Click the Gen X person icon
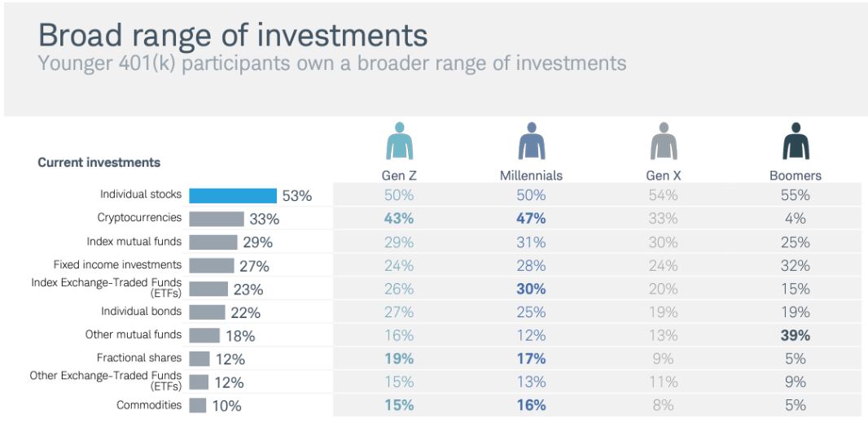This screenshot has height=423, width=868. tap(664, 141)
